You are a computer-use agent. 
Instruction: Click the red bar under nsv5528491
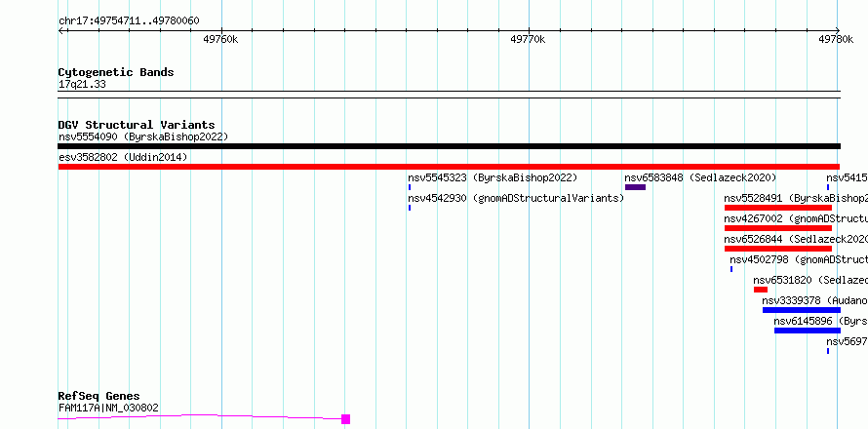[777, 208]
